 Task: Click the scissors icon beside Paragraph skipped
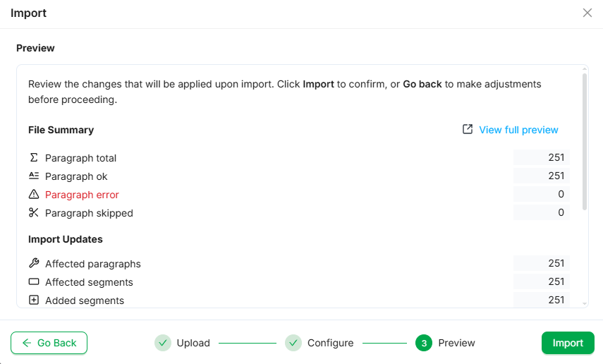pyautogui.click(x=34, y=213)
